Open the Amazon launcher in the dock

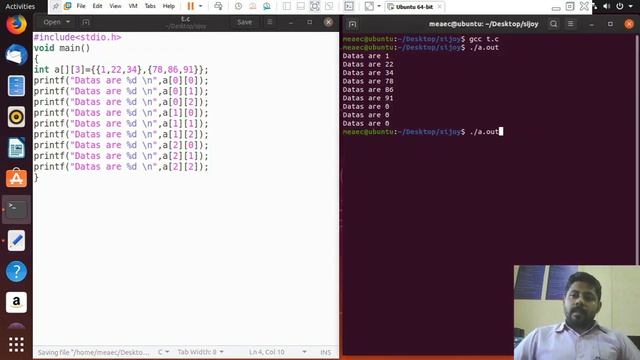point(16,302)
